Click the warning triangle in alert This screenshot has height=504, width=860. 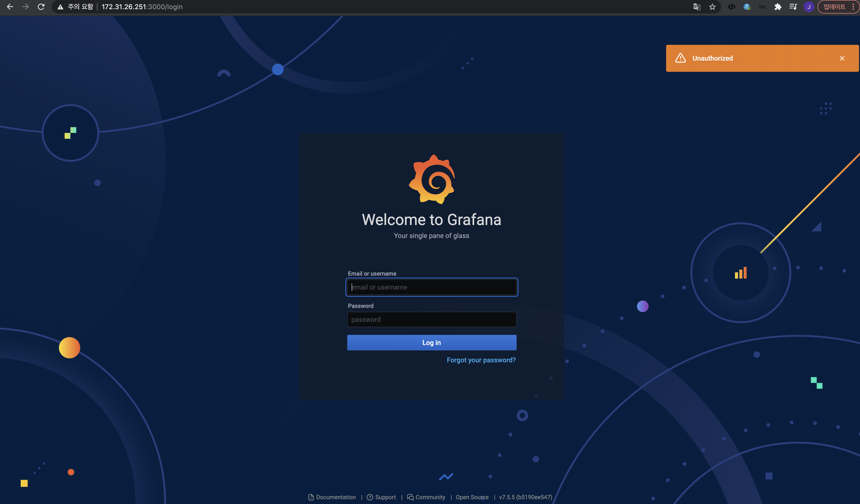coord(681,58)
